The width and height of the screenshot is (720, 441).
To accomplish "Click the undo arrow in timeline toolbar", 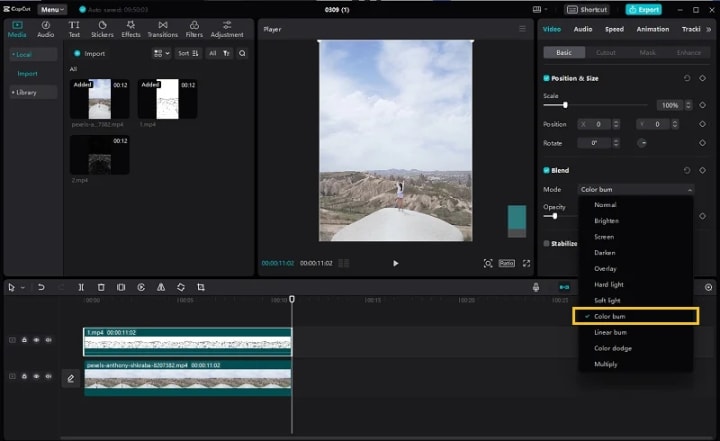I will coord(41,287).
